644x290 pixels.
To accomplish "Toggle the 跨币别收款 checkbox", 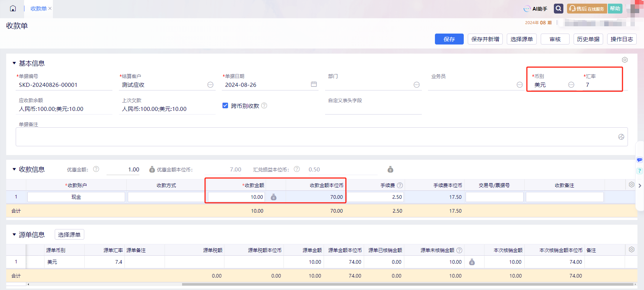I will pos(225,105).
